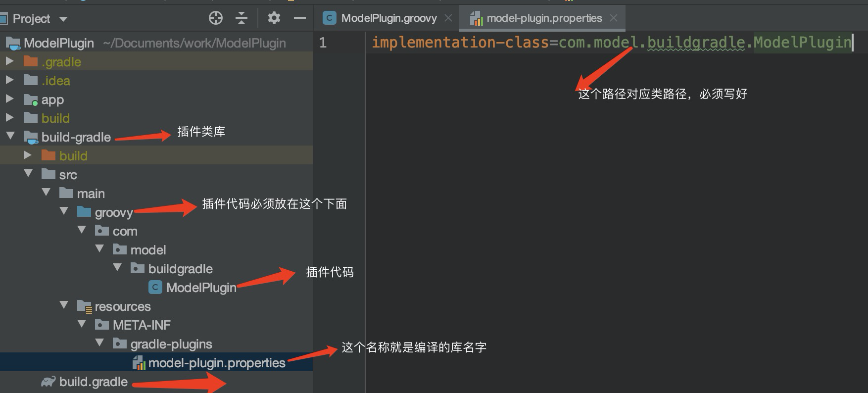
Task: Click the locate/scroll-from-source target icon
Action: (216, 18)
